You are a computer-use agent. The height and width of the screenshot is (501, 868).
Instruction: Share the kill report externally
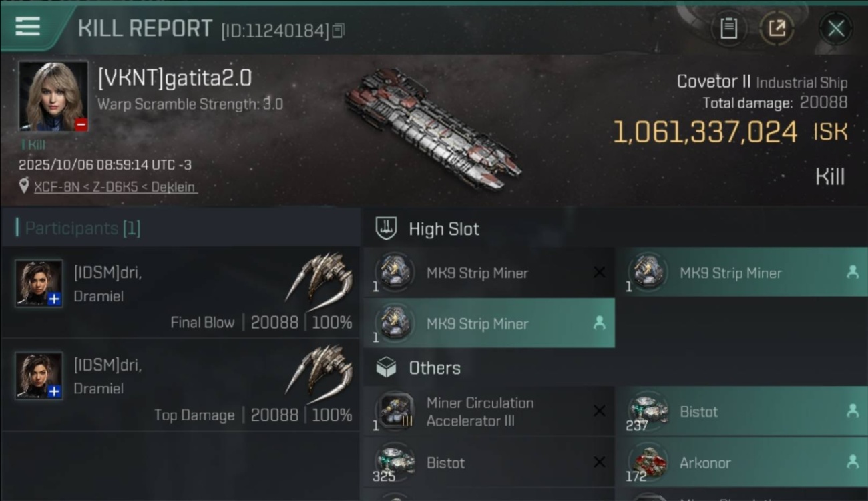(x=777, y=29)
